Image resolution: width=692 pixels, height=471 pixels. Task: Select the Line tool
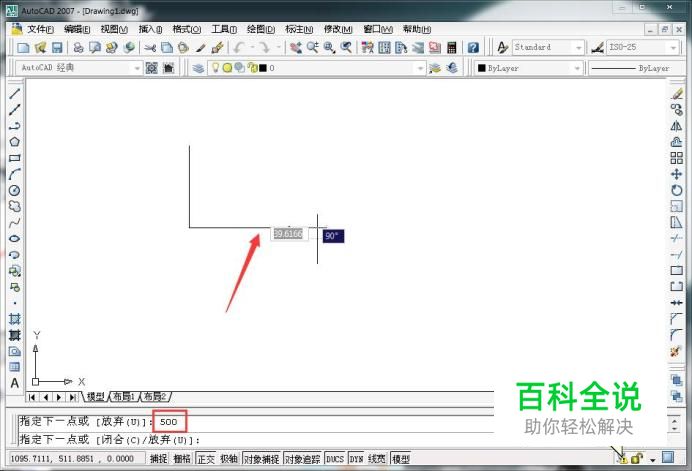[15, 94]
